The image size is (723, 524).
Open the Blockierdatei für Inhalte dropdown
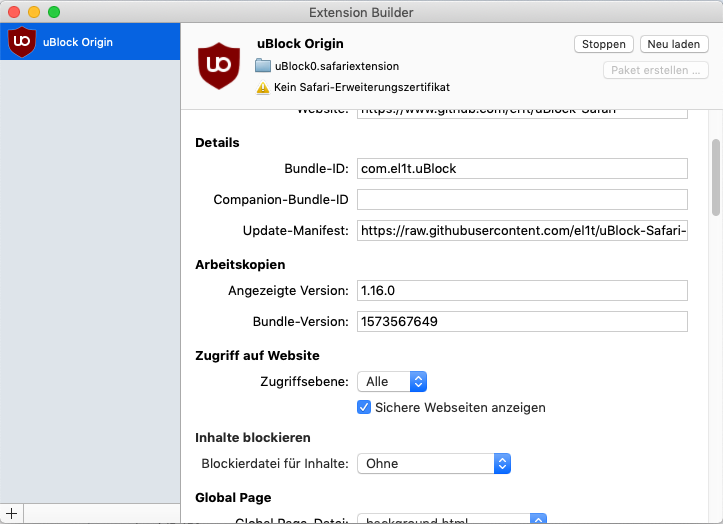point(434,464)
